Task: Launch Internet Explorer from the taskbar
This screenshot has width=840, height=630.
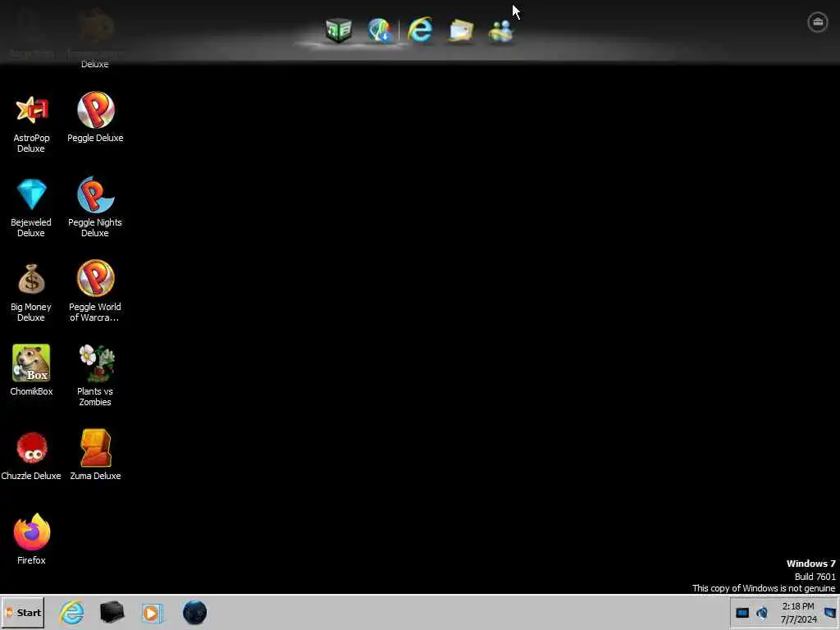Action: coord(72,612)
